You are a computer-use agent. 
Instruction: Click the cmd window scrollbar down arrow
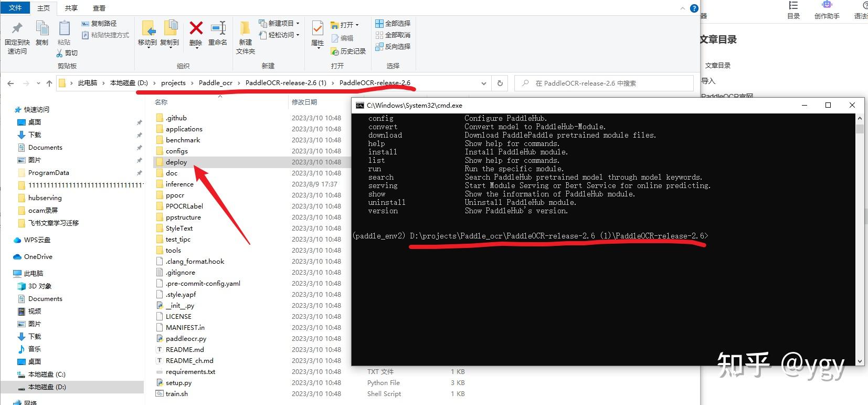tap(860, 361)
